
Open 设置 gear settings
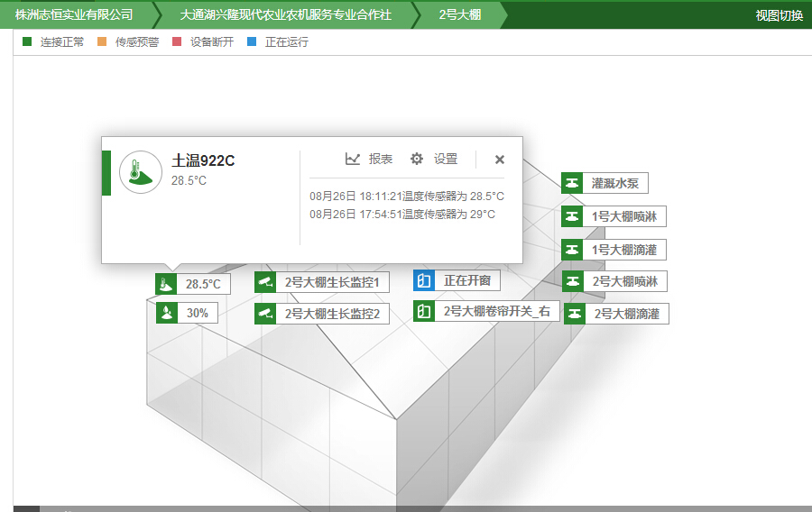tap(434, 160)
